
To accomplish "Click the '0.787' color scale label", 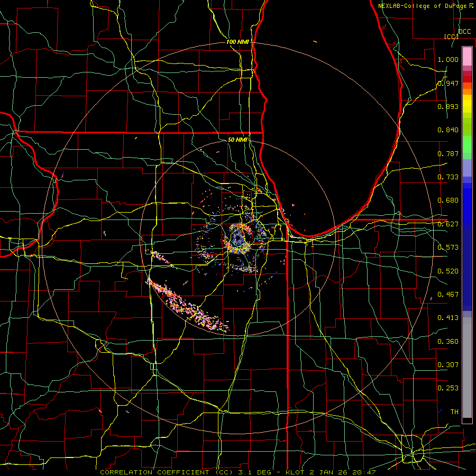I will [448, 153].
